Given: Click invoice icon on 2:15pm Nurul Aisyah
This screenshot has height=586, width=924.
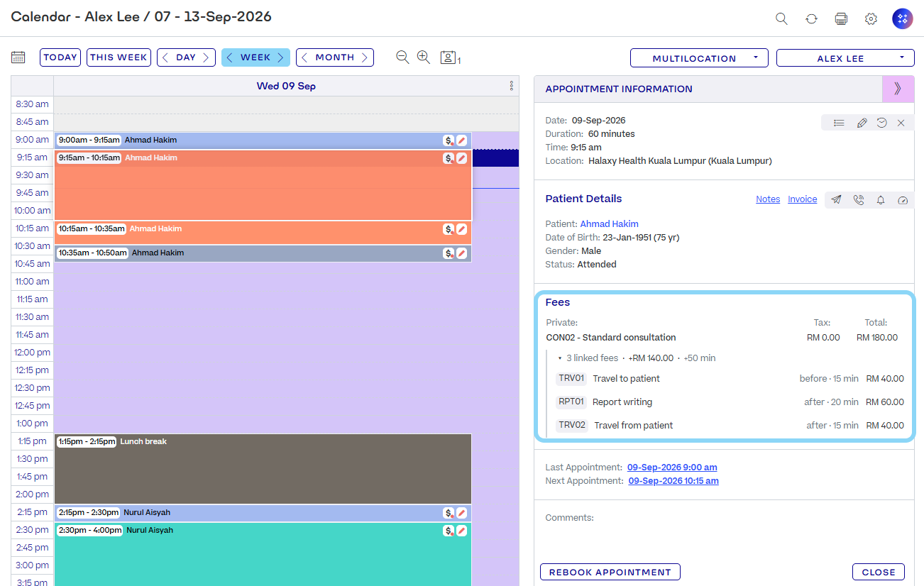Looking at the screenshot, I should tap(449, 513).
